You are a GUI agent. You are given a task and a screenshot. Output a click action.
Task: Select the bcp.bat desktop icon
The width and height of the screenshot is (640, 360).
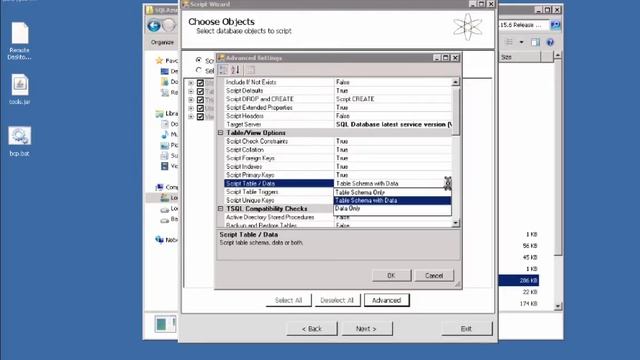[20, 141]
